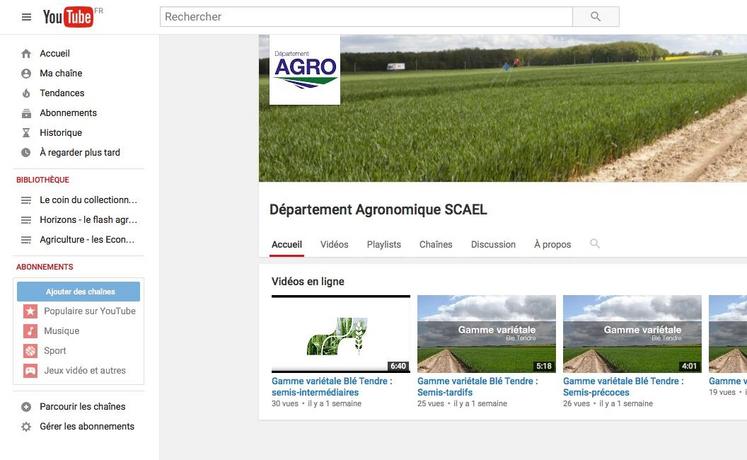Click the Tendances flame icon
The width and height of the screenshot is (747, 460).
click(26, 93)
